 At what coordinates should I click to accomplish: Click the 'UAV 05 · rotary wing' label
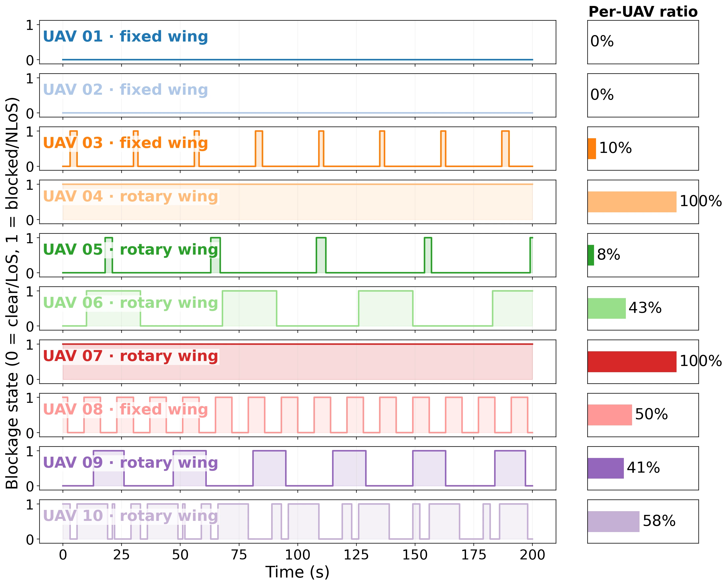[x=130, y=250]
